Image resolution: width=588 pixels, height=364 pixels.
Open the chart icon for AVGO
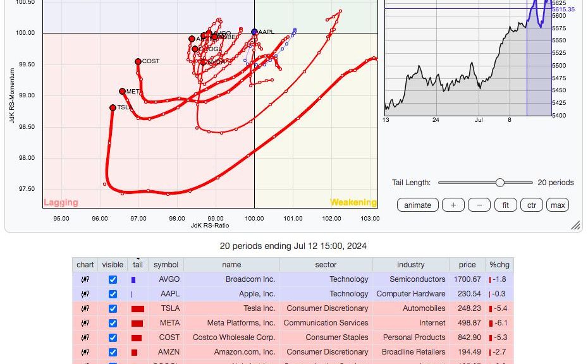85,279
